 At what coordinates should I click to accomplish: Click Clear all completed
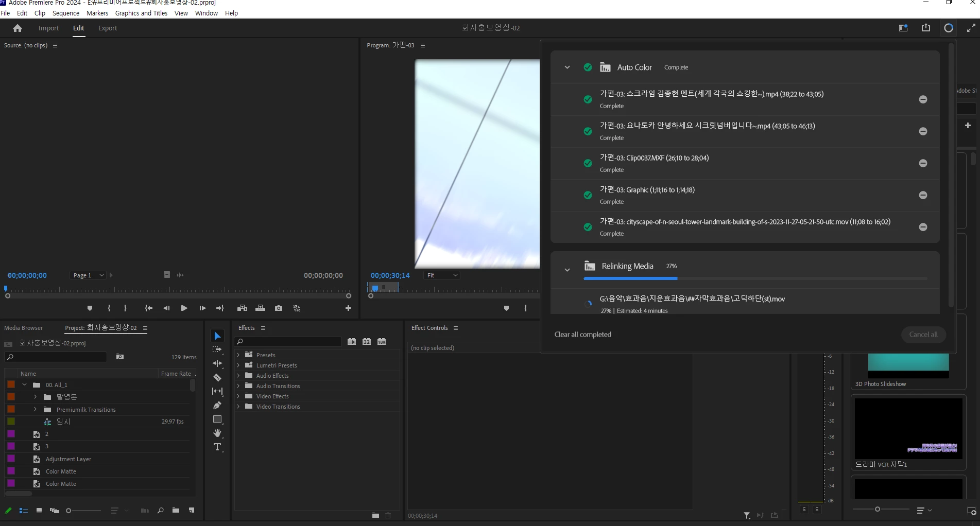[x=583, y=335]
